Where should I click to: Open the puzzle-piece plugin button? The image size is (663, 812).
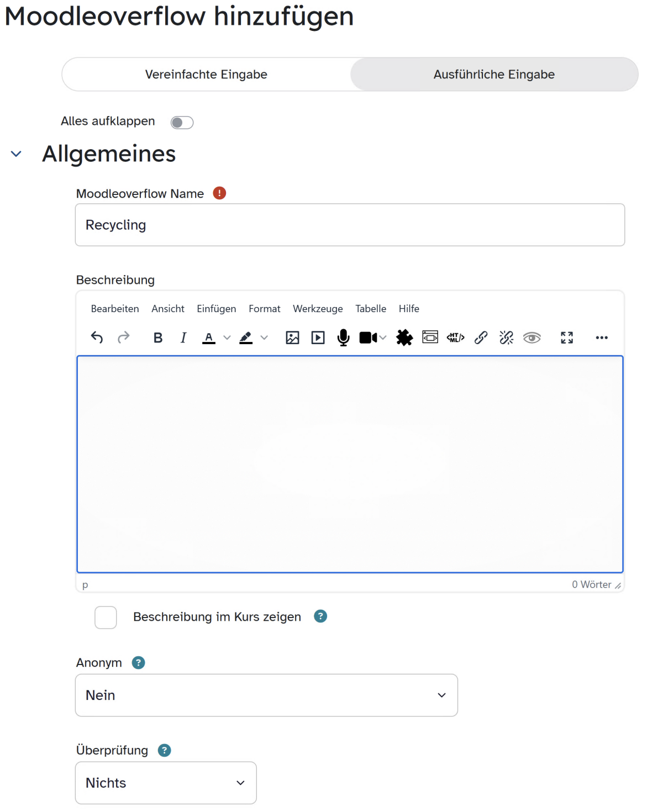[x=404, y=338]
